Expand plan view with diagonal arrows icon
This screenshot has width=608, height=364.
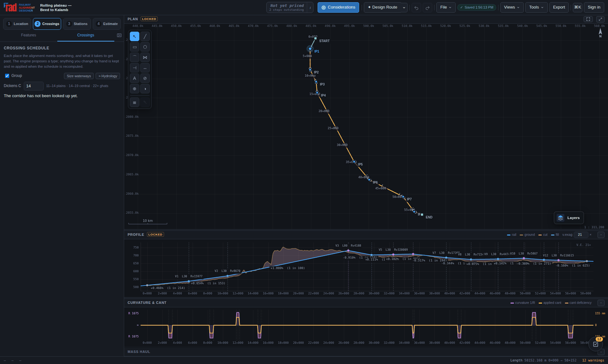(x=600, y=19)
